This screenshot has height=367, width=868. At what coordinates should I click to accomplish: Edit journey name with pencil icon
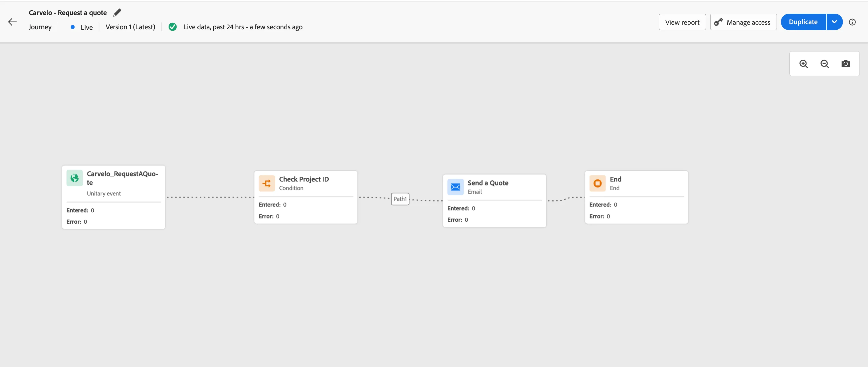pos(117,13)
